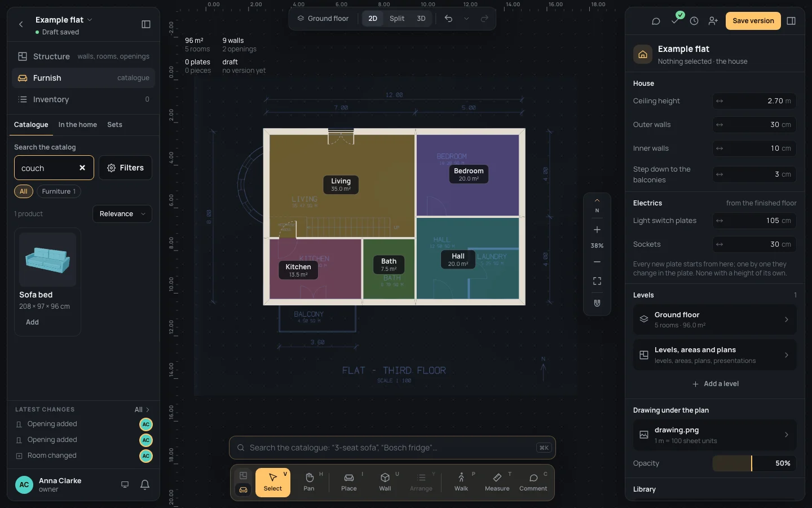Open the Example flat project dropdown

pos(64,20)
